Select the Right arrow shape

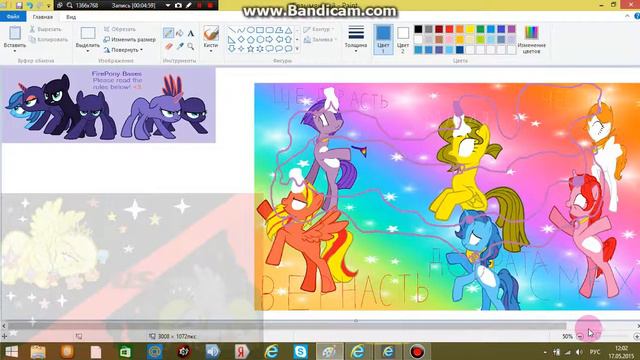click(x=269, y=40)
